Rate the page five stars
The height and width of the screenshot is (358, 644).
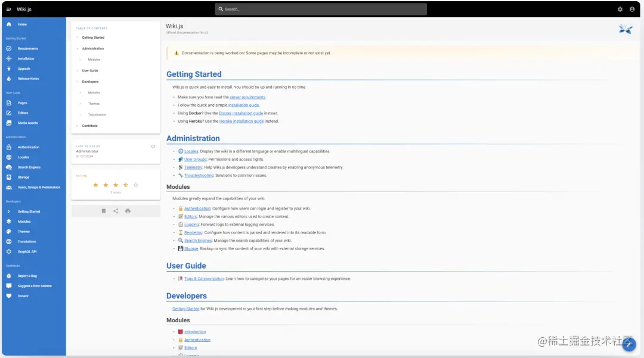[x=136, y=185]
